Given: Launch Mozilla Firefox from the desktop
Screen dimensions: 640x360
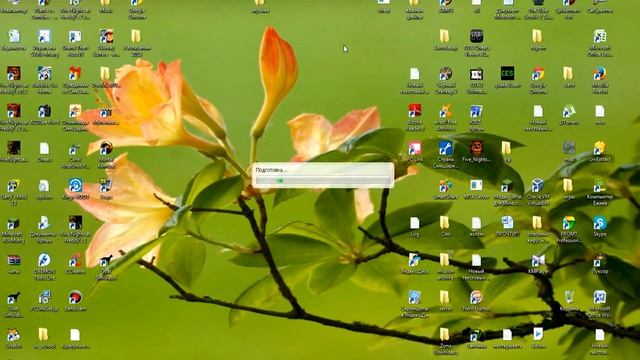Looking at the screenshot, I should click(x=599, y=74).
